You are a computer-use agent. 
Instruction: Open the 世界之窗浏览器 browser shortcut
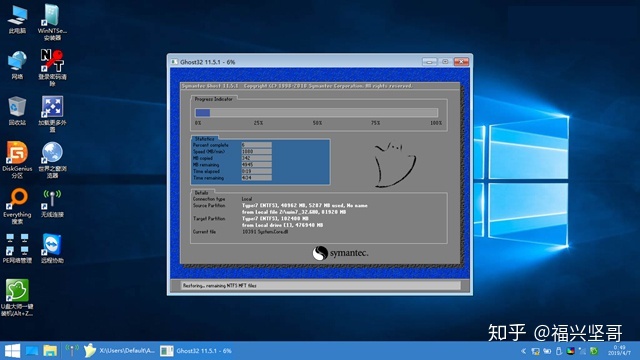coord(52,160)
